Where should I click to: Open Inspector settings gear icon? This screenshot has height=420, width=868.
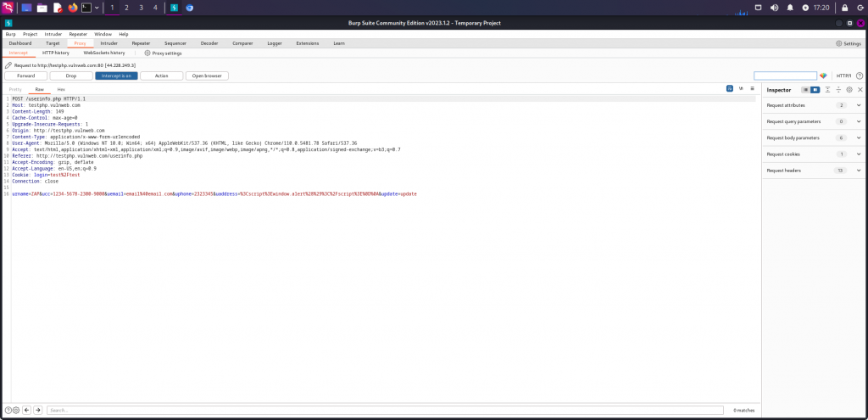(849, 90)
